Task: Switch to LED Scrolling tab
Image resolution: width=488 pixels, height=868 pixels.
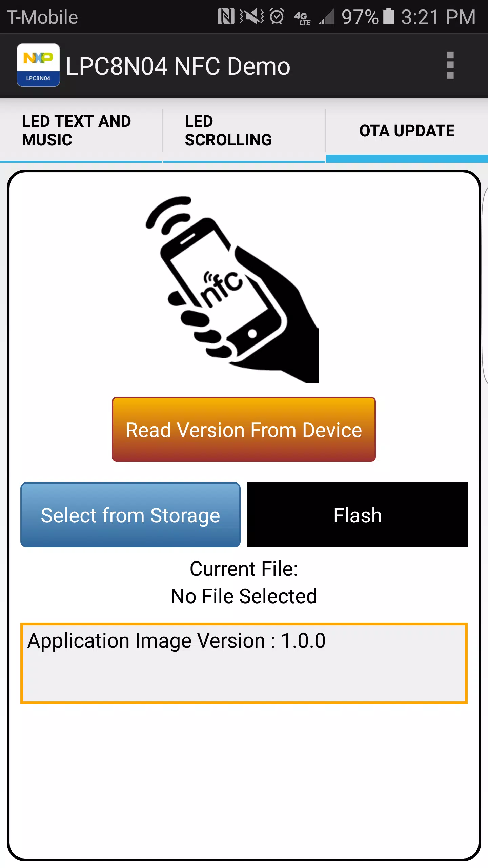Action: 244,131
